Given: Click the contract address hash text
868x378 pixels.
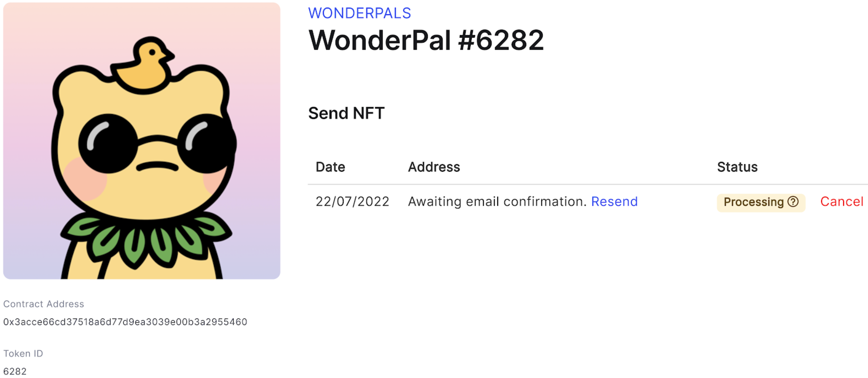Looking at the screenshot, I should [125, 322].
